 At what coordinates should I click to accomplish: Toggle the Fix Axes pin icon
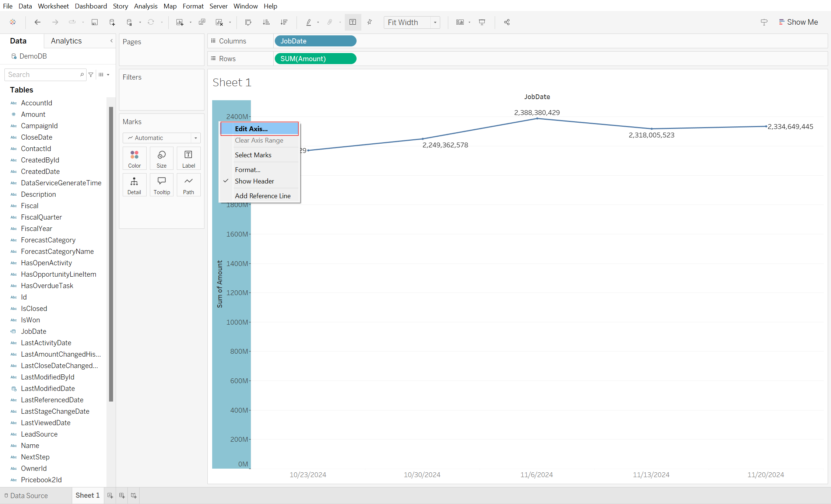pos(369,22)
